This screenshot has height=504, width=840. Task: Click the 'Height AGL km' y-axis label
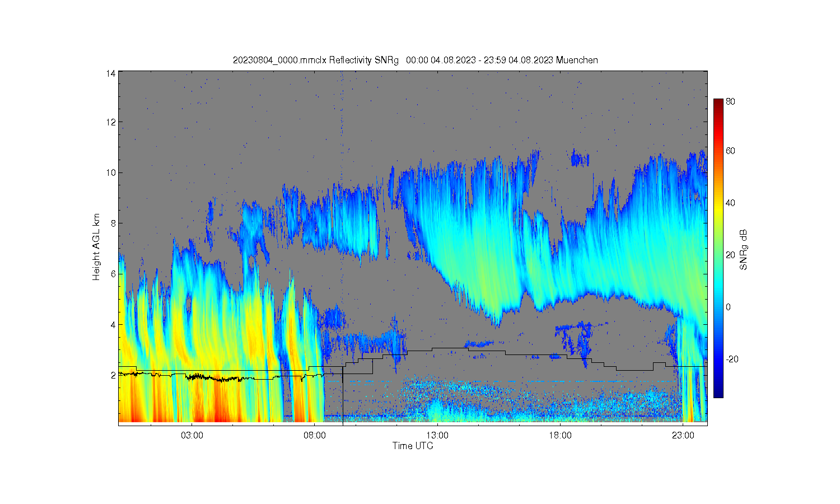coord(96,247)
